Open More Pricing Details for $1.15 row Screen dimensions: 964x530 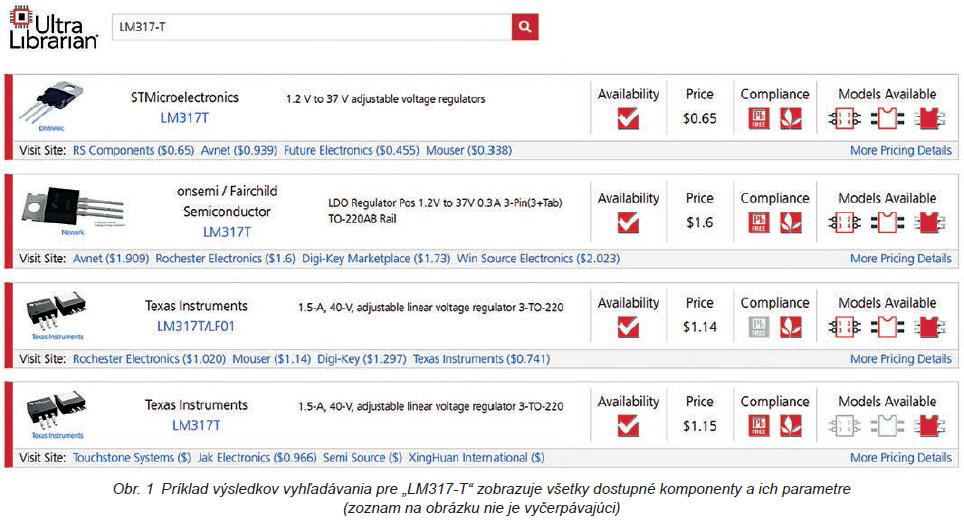[901, 457]
